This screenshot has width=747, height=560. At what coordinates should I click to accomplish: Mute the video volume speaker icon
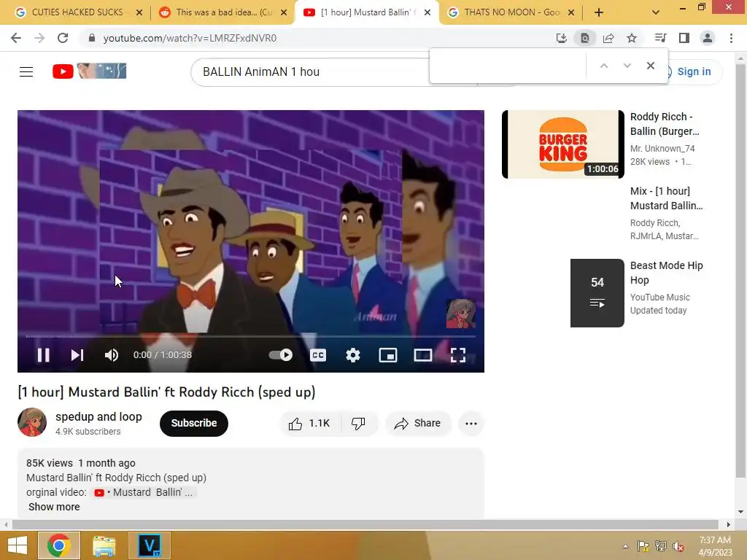tap(112, 355)
